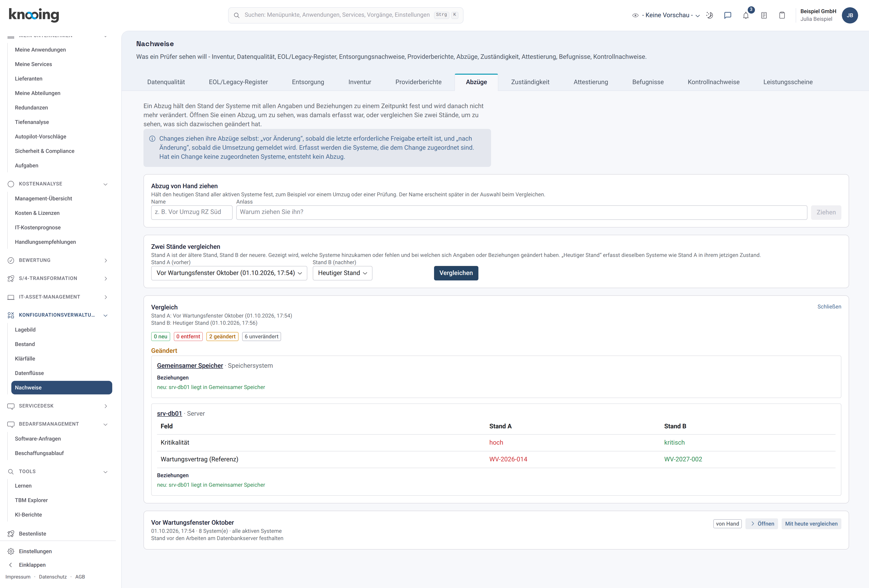Switch to the EOL/Legacy-Register tab
This screenshot has height=588, width=869.
(238, 82)
